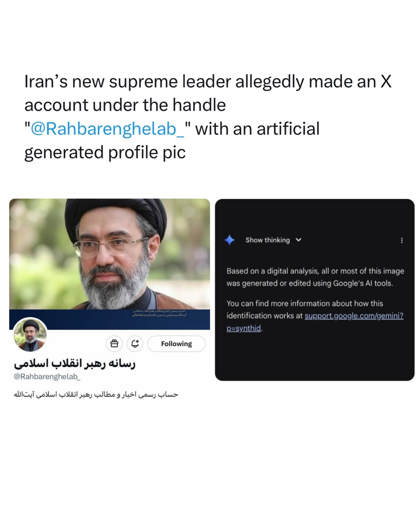Screen dimensions: 420x525
Task: Click the post headline about Iran's leader
Action: click(208, 117)
